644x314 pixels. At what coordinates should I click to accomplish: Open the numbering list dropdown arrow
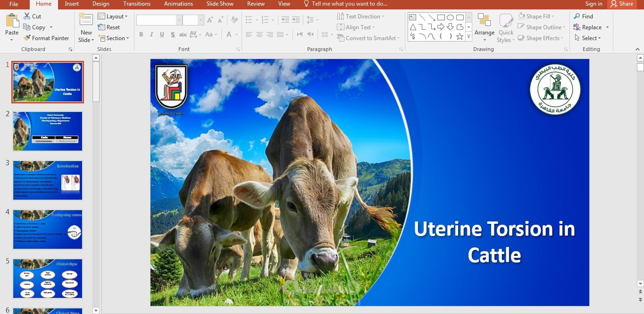click(x=273, y=20)
